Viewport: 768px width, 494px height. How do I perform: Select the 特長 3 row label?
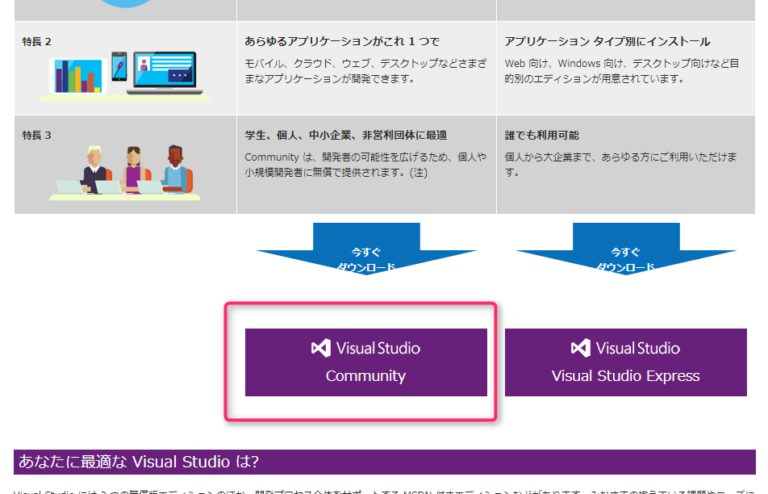click(x=37, y=135)
